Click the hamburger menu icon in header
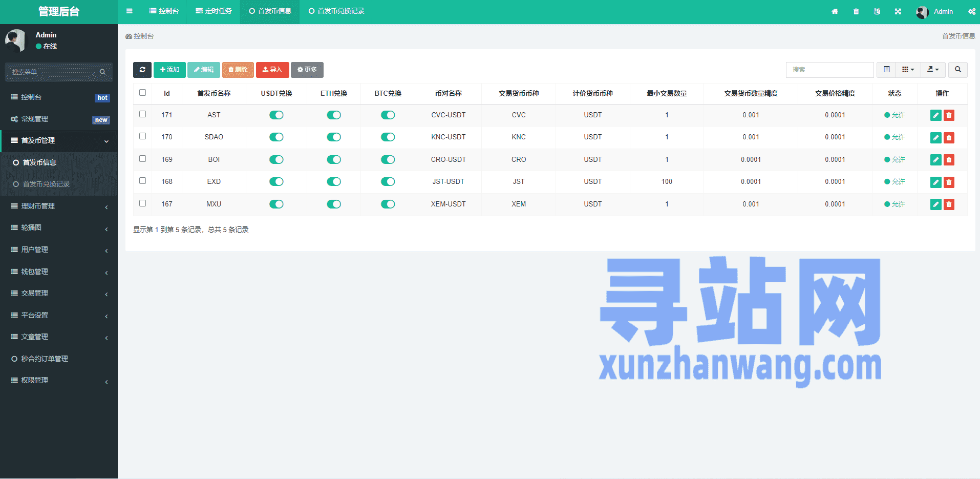Viewport: 980px width, 479px height. pyautogui.click(x=130, y=11)
